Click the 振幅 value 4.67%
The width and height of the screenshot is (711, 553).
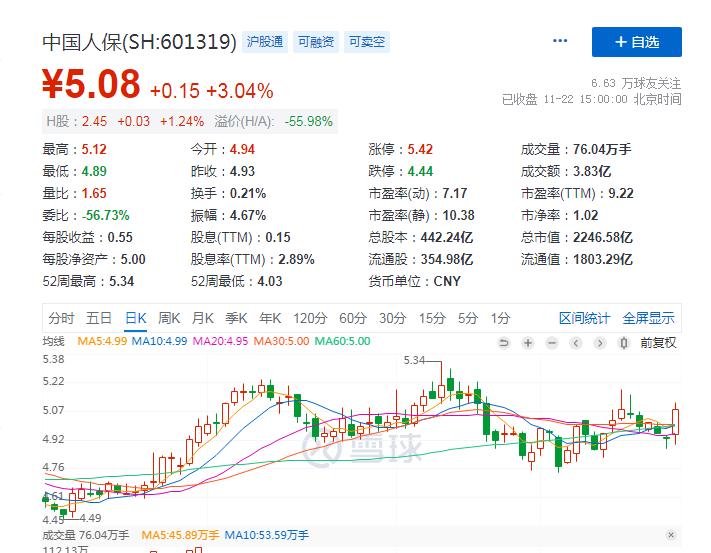248,215
